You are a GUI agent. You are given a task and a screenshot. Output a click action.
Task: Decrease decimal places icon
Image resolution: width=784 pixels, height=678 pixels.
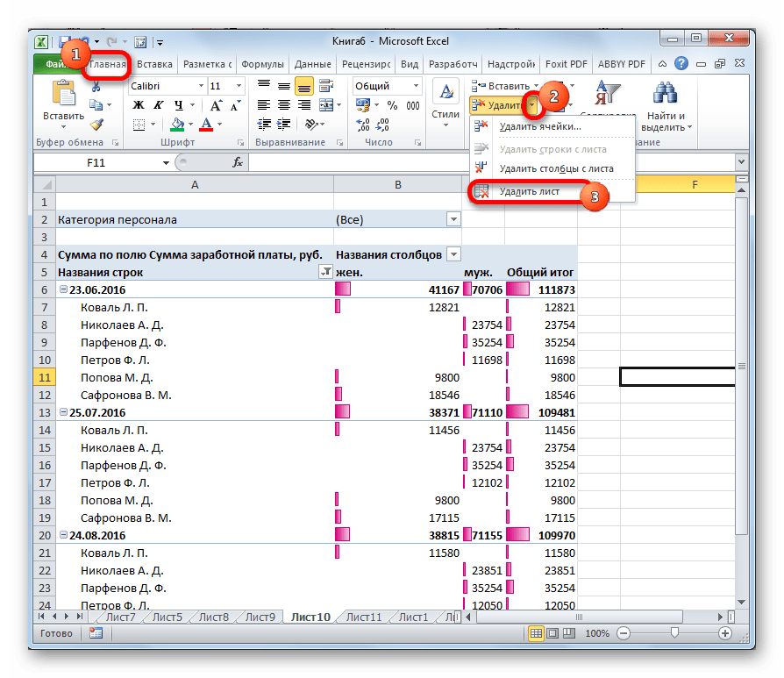[x=382, y=125]
